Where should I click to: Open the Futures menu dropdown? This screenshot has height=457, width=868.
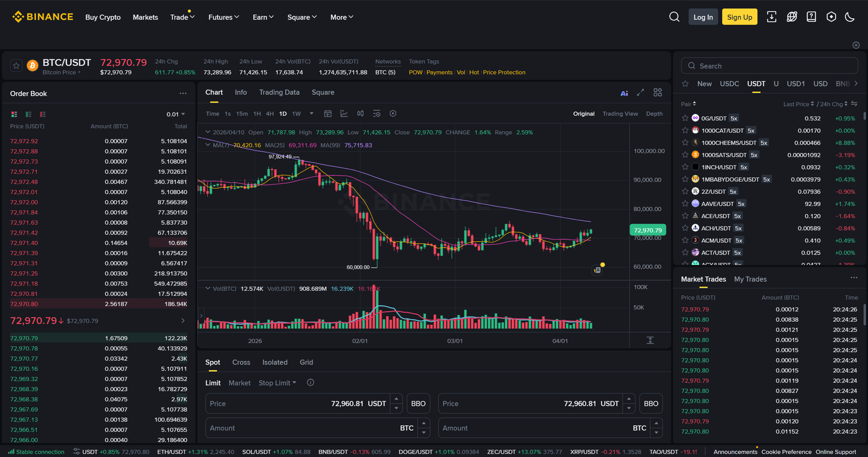224,17
